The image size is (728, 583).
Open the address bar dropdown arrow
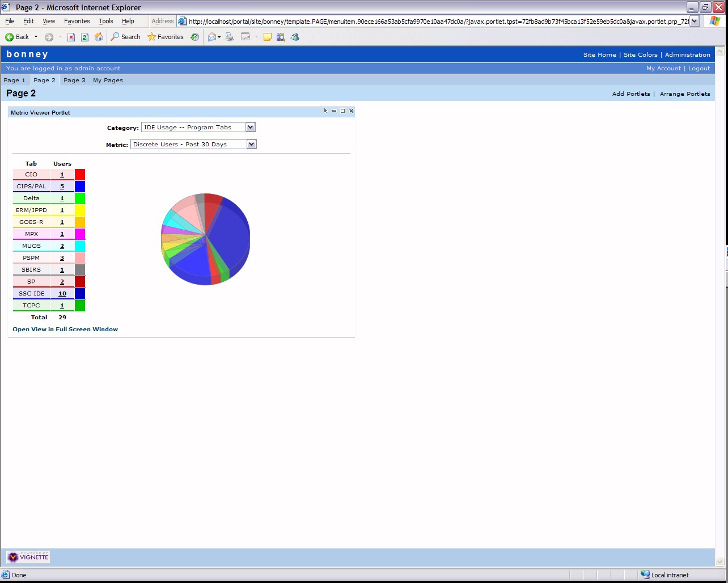(x=694, y=21)
